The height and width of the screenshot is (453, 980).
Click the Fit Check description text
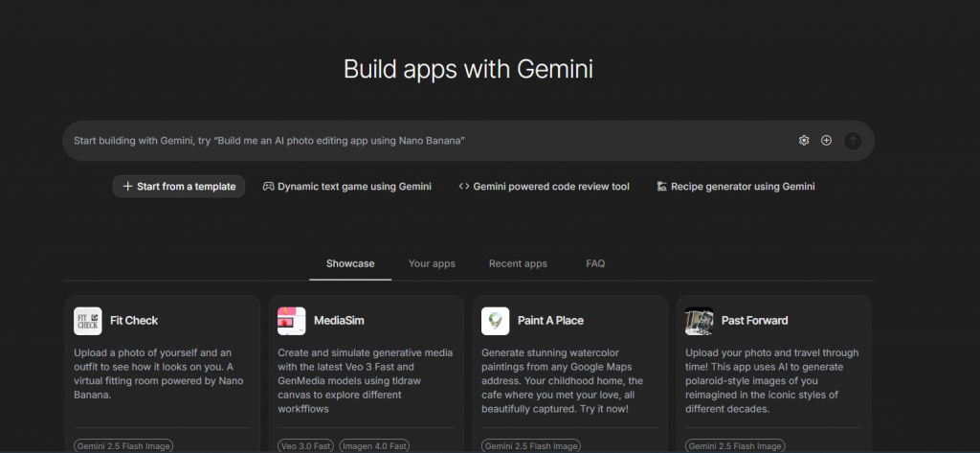coord(159,374)
